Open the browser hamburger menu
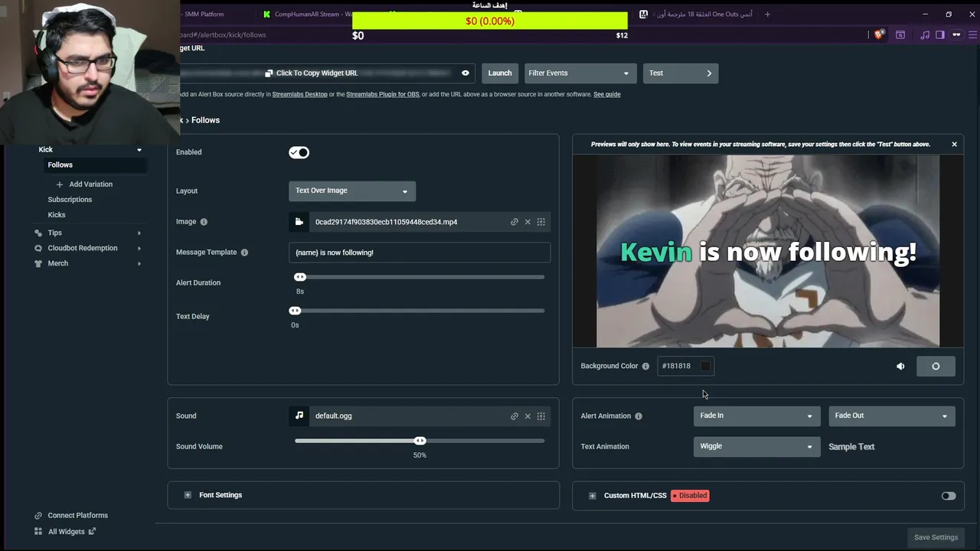 [973, 34]
